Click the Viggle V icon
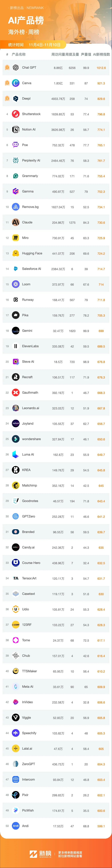The height and width of the screenshot is (868, 112). [15, 718]
